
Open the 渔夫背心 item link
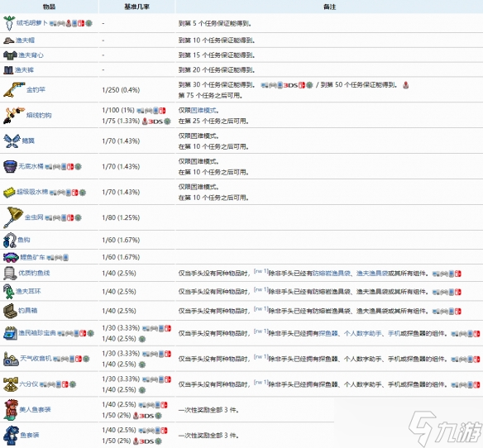(x=31, y=55)
